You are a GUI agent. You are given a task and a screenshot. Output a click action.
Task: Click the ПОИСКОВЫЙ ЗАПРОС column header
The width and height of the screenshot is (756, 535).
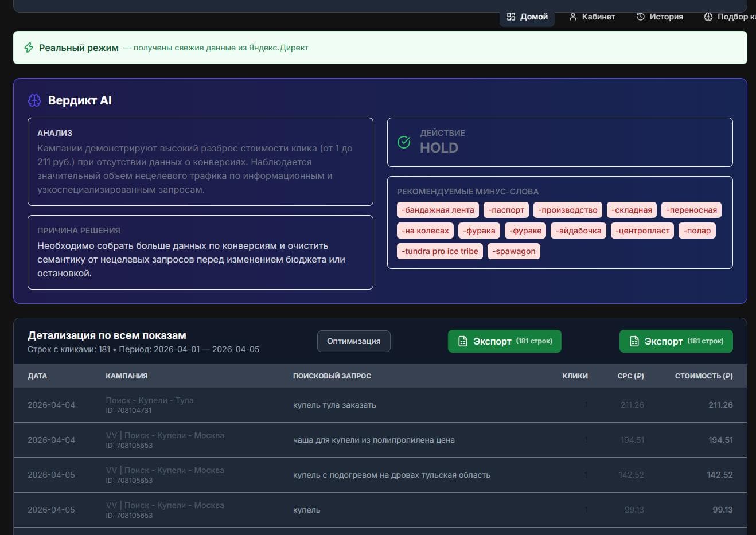pyautogui.click(x=332, y=376)
